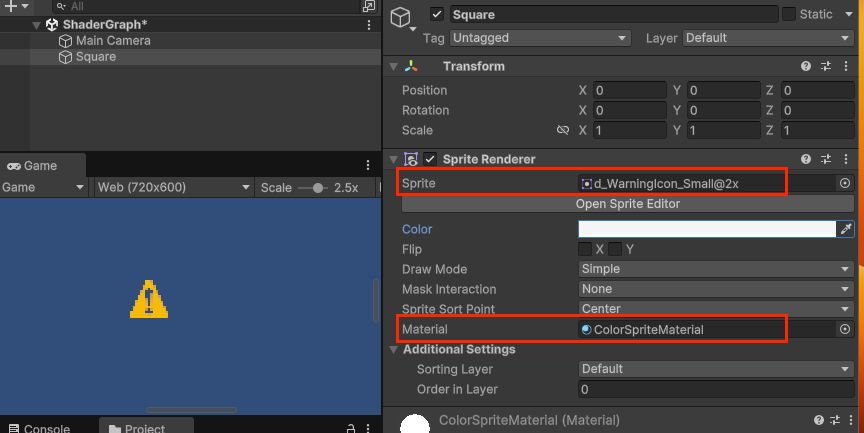Disable the Sprite Renderer component checkbox
This screenshot has height=433, width=864.
coord(430,159)
